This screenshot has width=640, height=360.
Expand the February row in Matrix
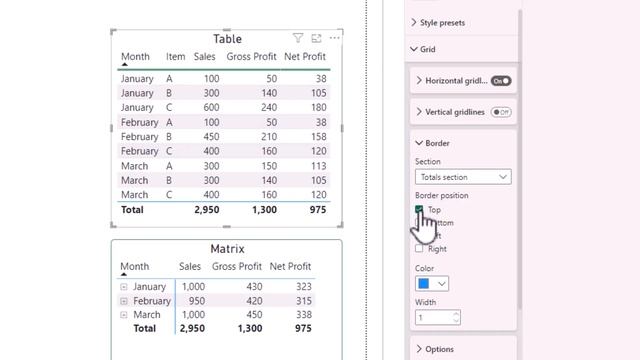point(124,301)
